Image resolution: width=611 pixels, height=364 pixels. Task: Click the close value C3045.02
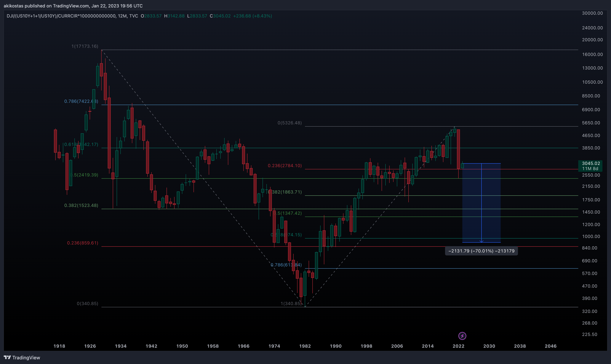click(220, 16)
